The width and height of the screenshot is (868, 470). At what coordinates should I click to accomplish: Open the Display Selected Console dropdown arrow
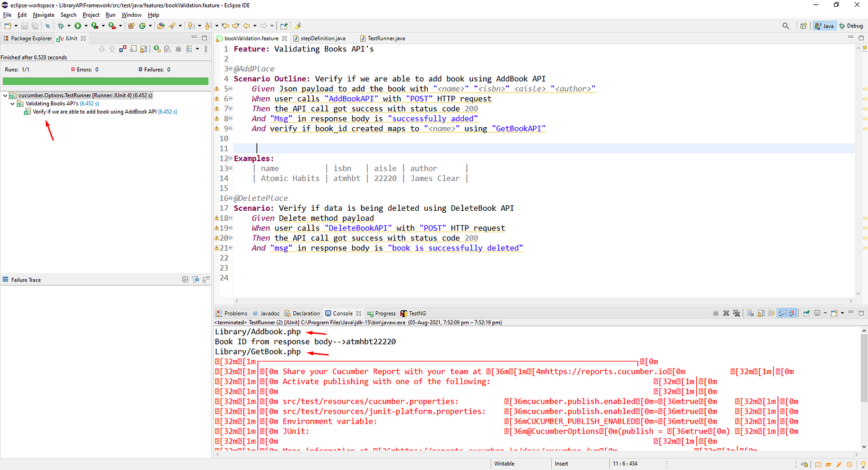pos(825,313)
